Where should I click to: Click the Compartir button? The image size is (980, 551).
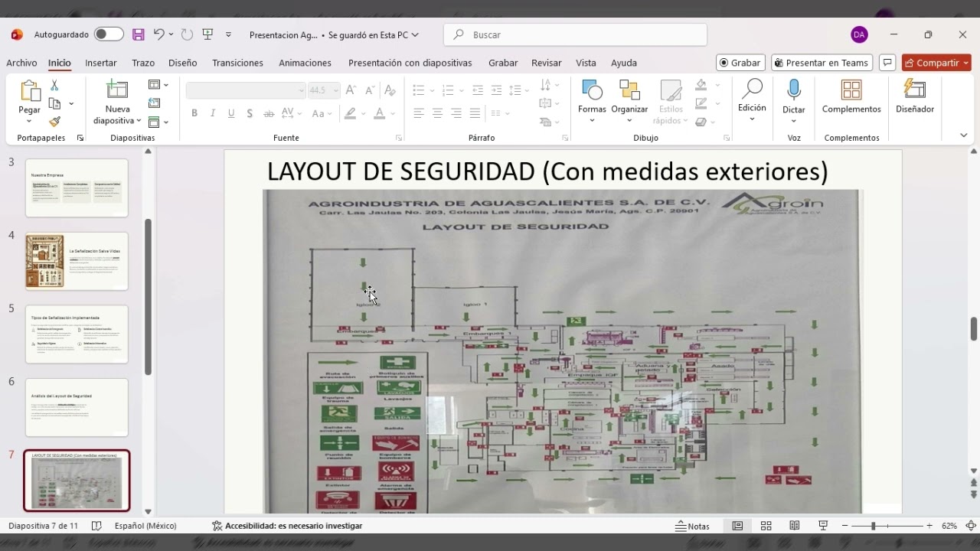coord(936,63)
